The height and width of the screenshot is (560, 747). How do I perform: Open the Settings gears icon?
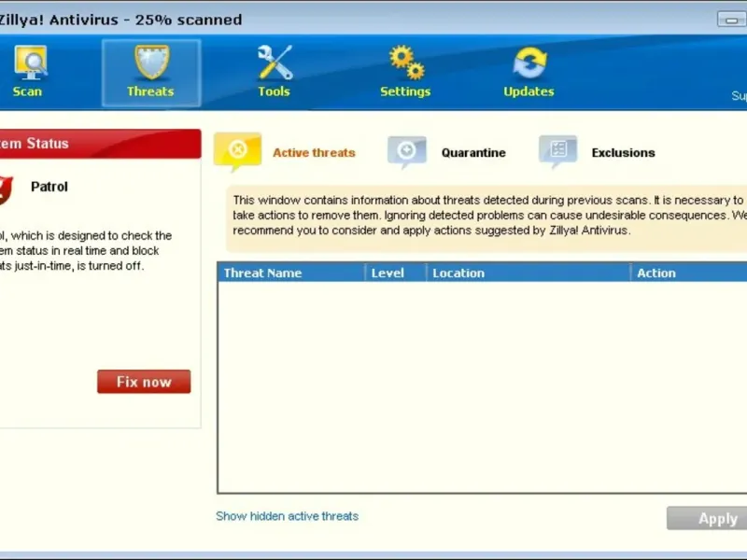(406, 63)
